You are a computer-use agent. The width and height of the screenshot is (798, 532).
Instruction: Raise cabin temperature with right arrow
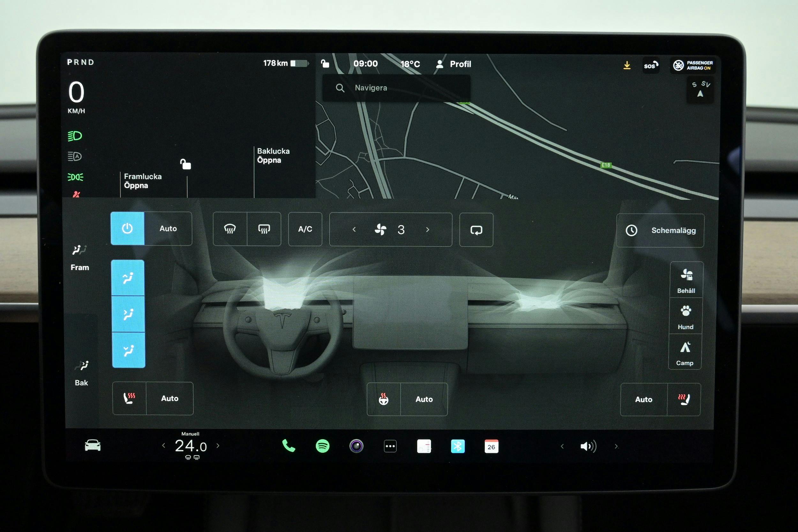[x=218, y=446]
